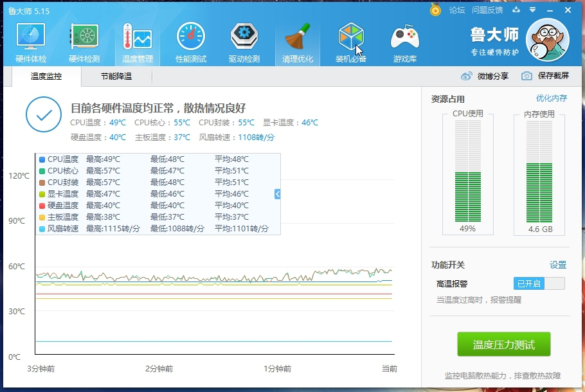Click CPU核心 green legend swatch
This screenshot has width=585, height=392.
point(42,171)
